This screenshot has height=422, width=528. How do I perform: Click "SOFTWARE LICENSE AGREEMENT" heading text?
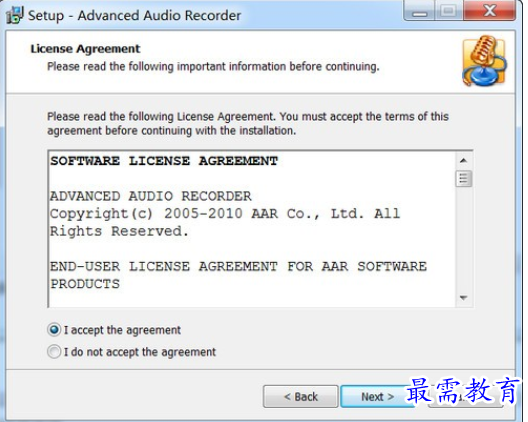click(x=164, y=161)
